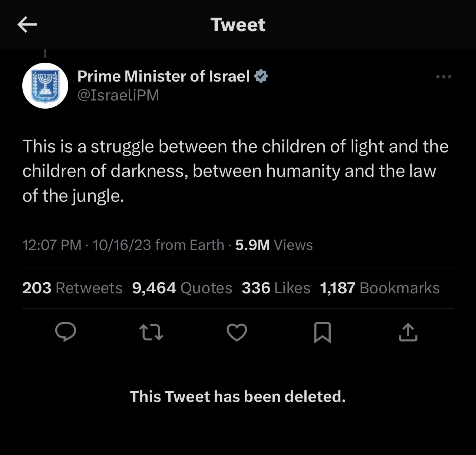The image size is (476, 455).
Task: Open the share upload icon
Action: [x=408, y=332]
